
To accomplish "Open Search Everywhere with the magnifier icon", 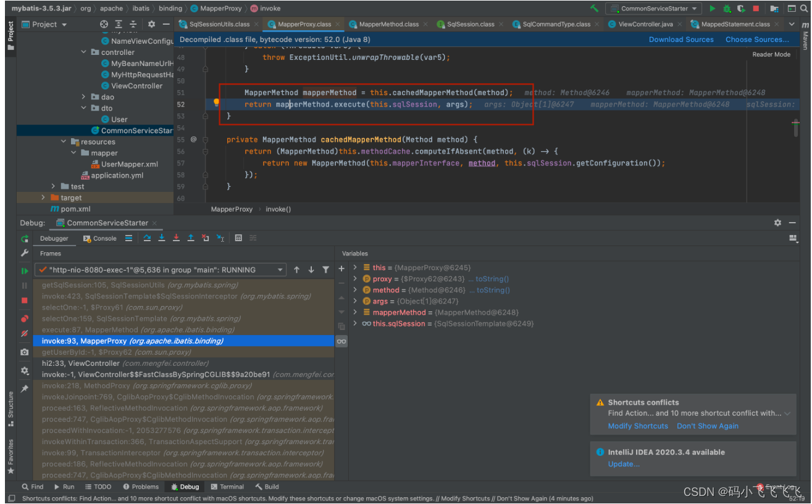I will (805, 9).
